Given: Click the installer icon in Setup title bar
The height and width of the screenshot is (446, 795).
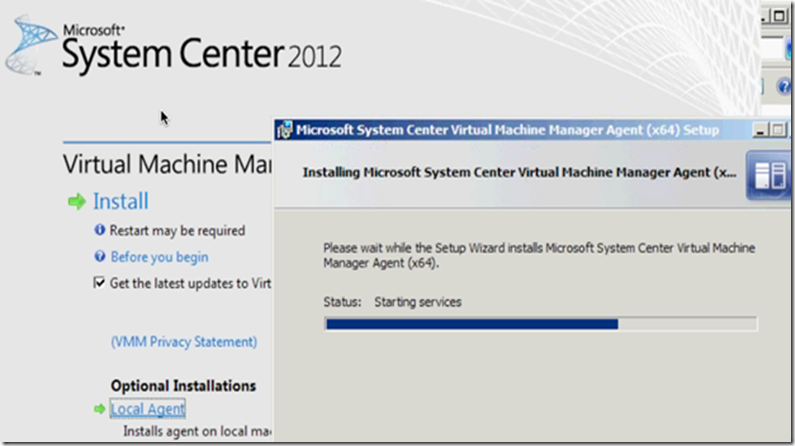Looking at the screenshot, I should tap(284, 129).
